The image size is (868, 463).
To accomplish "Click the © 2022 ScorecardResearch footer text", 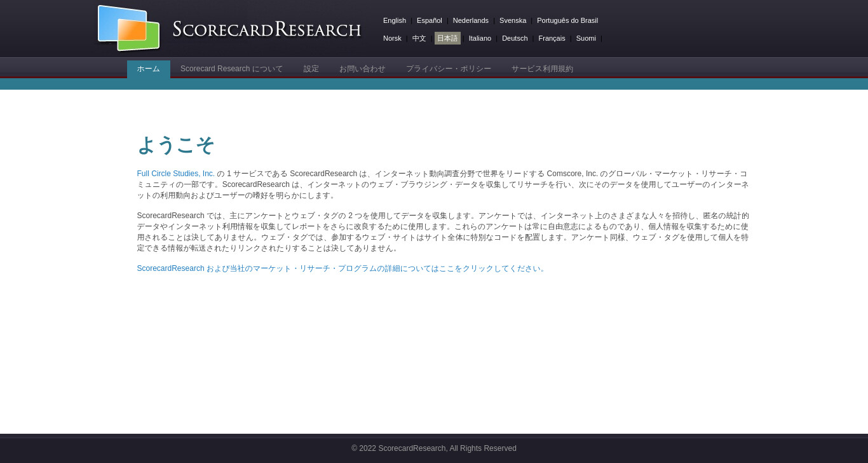I will [434, 448].
